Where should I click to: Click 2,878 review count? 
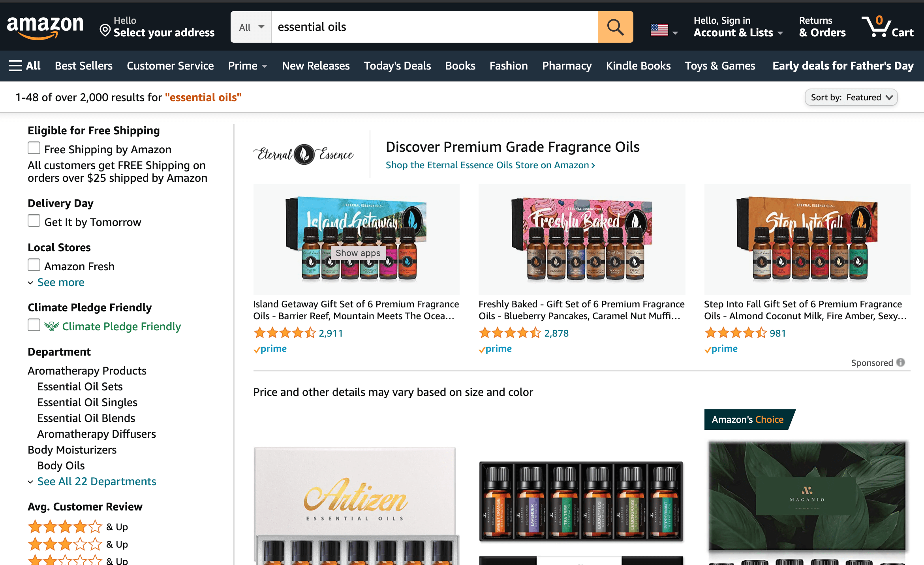[x=556, y=333]
